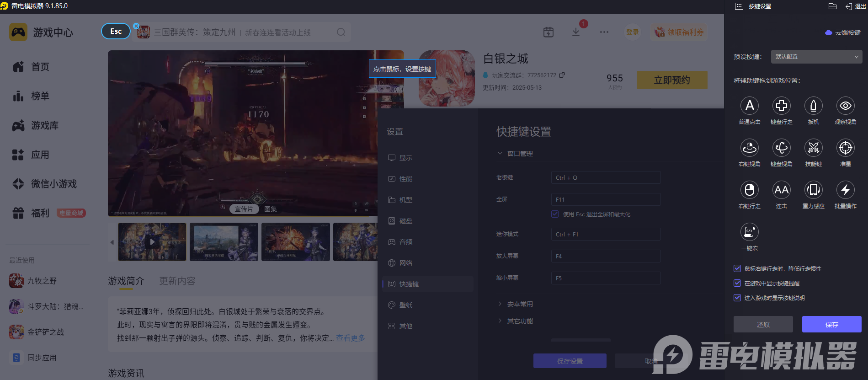Screen dimensions: 868x380
Task: Select the 一键宏 macro icon
Action: (750, 232)
